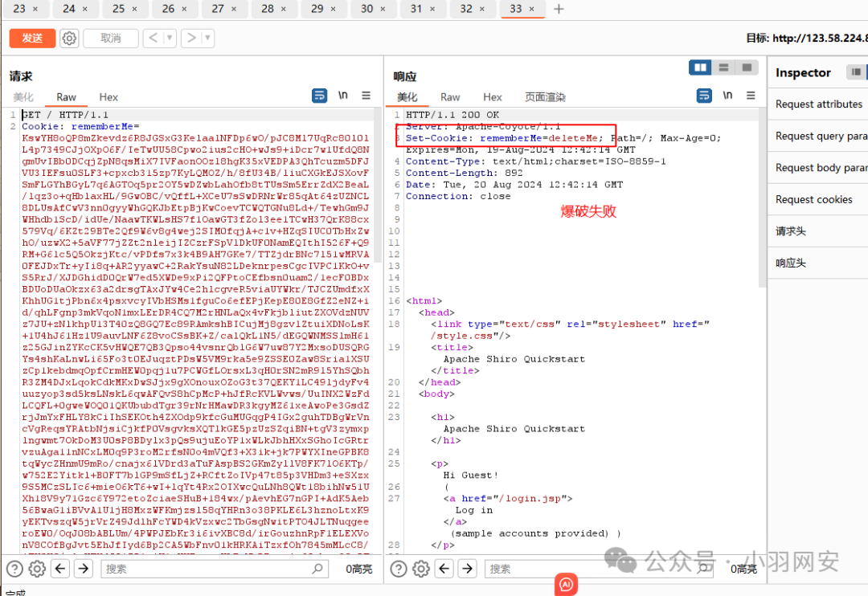Viewport: 868px width, 596px height.
Task: Click the GET / HTTP/1.1 request line
Action: (65, 115)
